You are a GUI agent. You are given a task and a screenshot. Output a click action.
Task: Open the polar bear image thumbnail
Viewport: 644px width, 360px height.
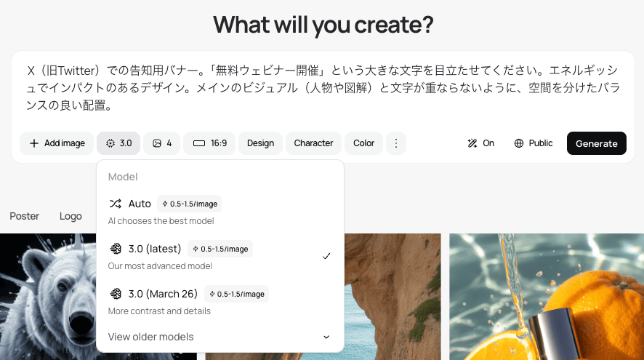(x=48, y=297)
